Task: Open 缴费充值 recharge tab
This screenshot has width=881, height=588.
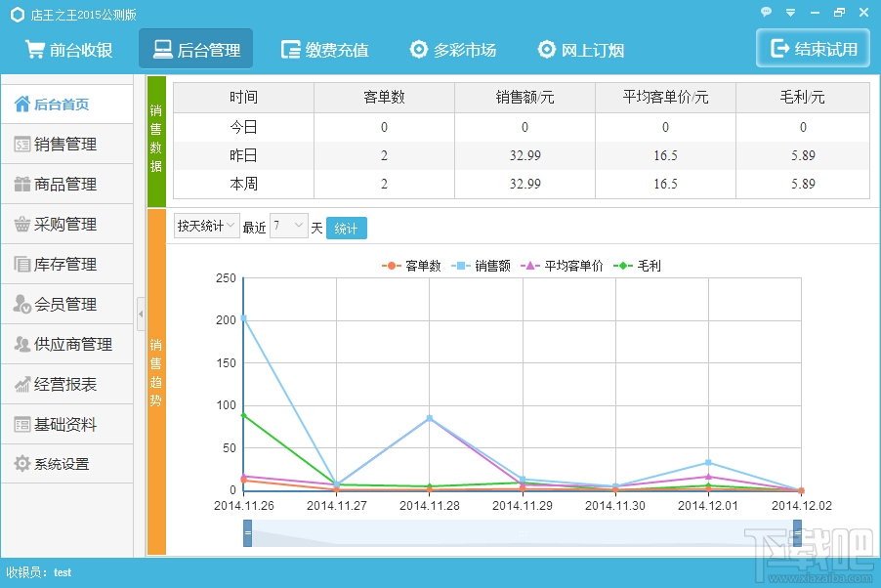Action: tap(324, 50)
